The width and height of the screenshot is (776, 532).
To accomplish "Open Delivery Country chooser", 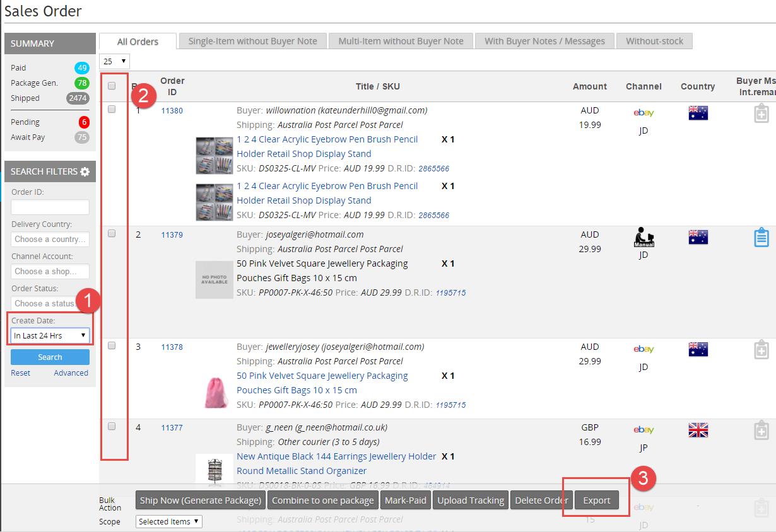I will 50,239.
